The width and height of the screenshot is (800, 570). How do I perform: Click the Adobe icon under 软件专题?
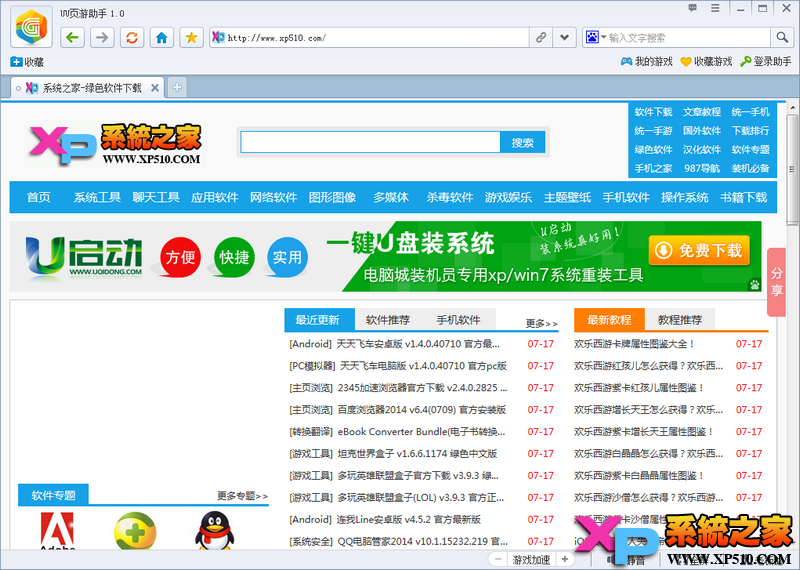coord(57,531)
